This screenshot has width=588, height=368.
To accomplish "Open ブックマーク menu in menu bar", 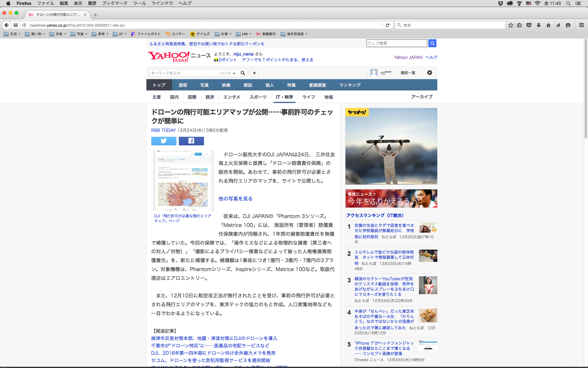I will [115, 3].
